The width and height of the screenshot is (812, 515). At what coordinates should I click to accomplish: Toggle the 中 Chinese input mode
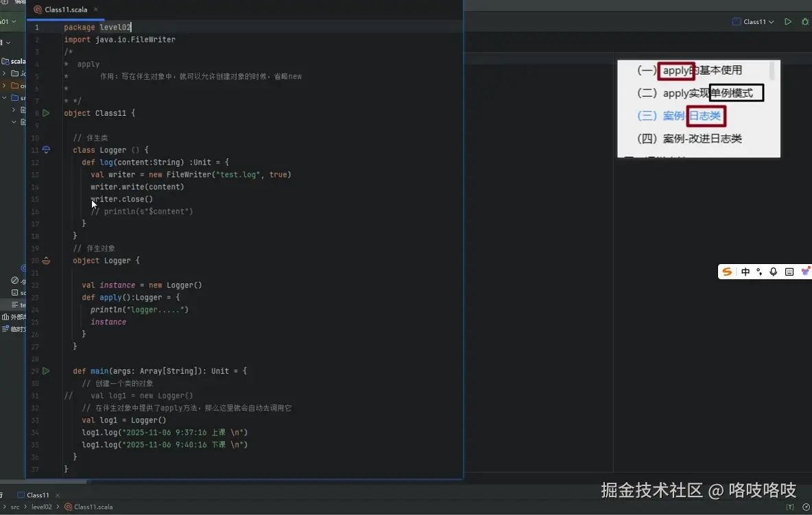[x=745, y=272]
